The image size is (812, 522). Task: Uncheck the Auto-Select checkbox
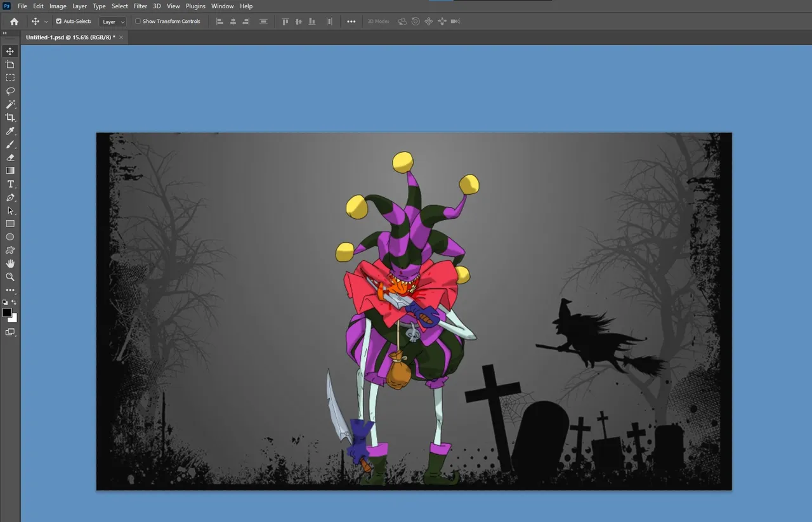(x=59, y=22)
